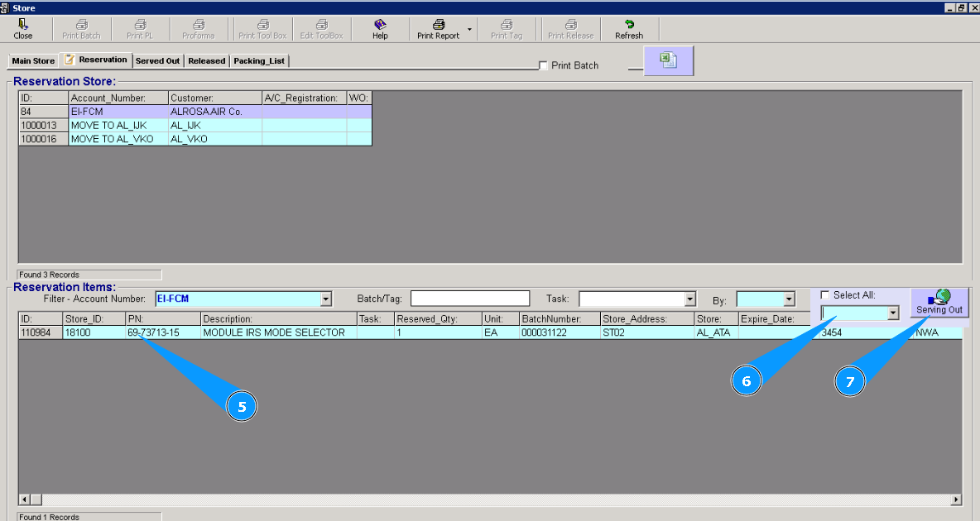
Task: Click the Customer column header
Action: coord(215,98)
